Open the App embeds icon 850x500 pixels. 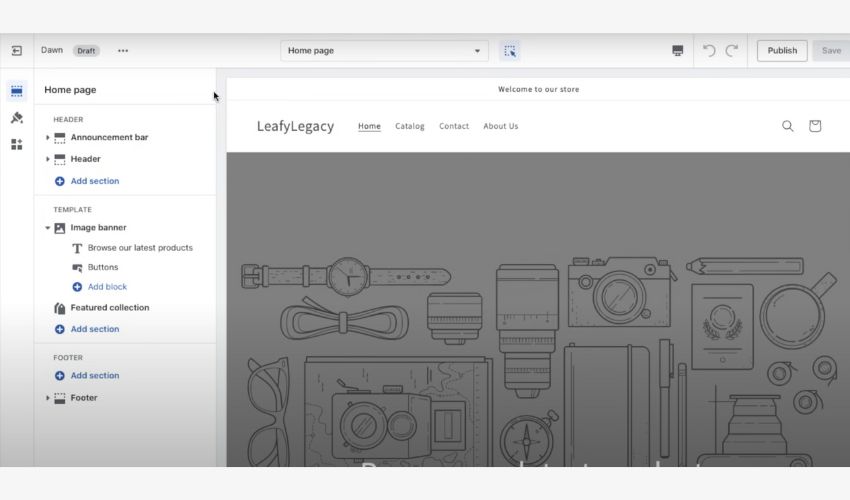pos(17,145)
